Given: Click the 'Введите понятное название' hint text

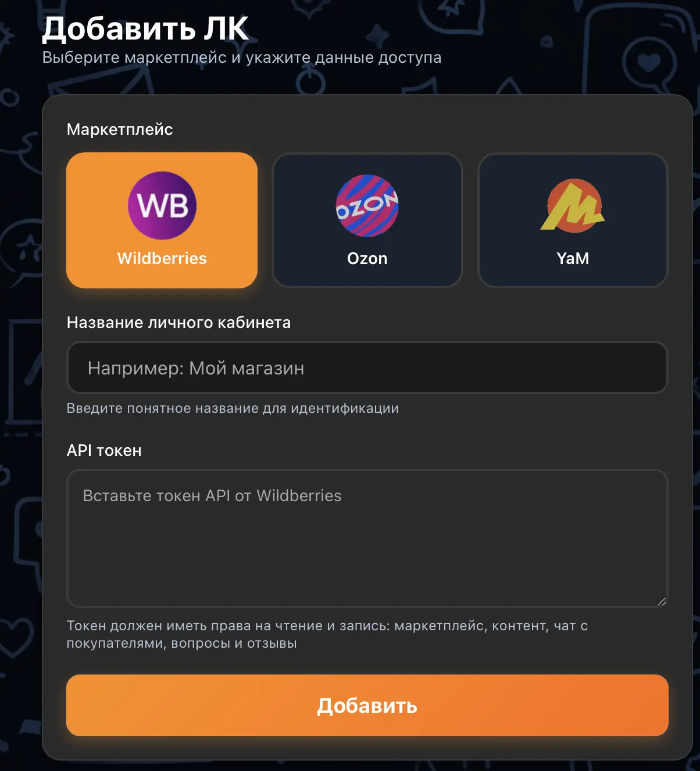Looking at the screenshot, I should point(233,408).
